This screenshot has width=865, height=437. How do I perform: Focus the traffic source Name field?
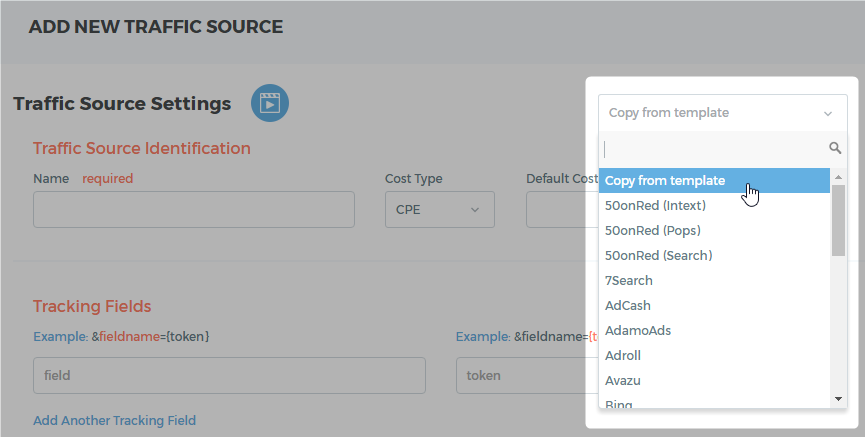[x=194, y=210]
